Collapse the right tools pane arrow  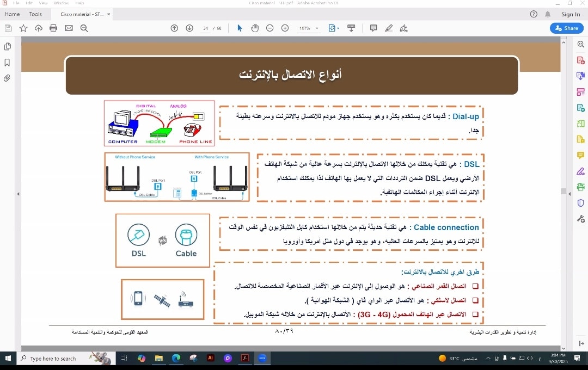click(x=569, y=193)
